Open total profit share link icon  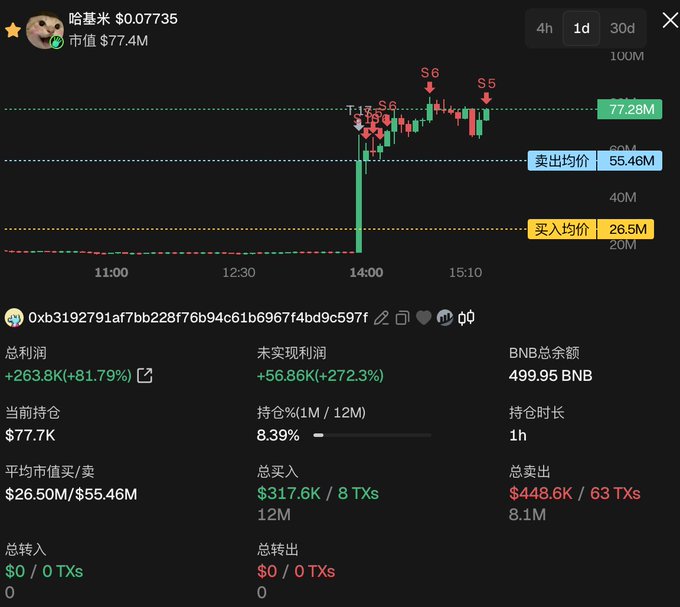(144, 375)
